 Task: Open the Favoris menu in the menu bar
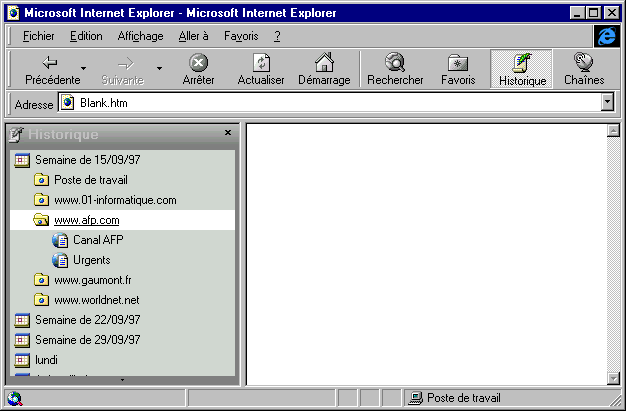[241, 36]
